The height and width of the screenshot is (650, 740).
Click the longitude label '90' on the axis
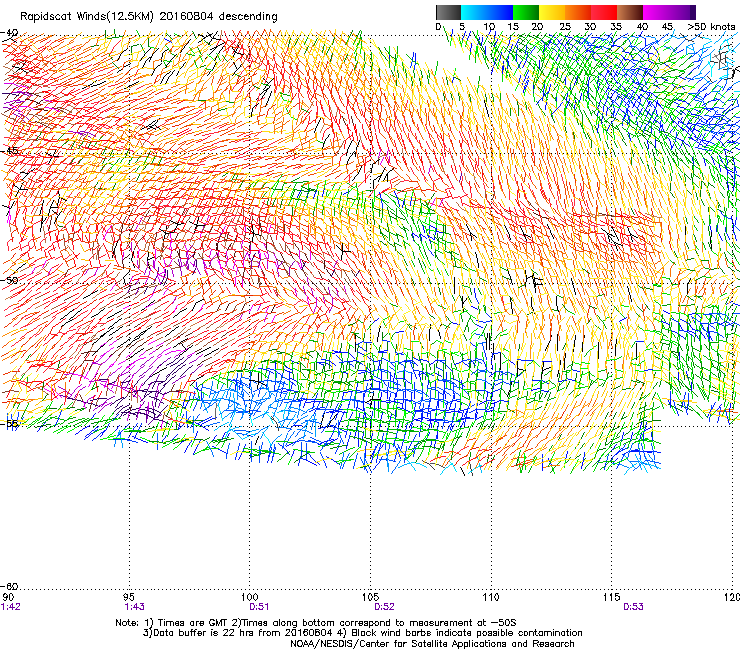pyautogui.click(x=8, y=598)
